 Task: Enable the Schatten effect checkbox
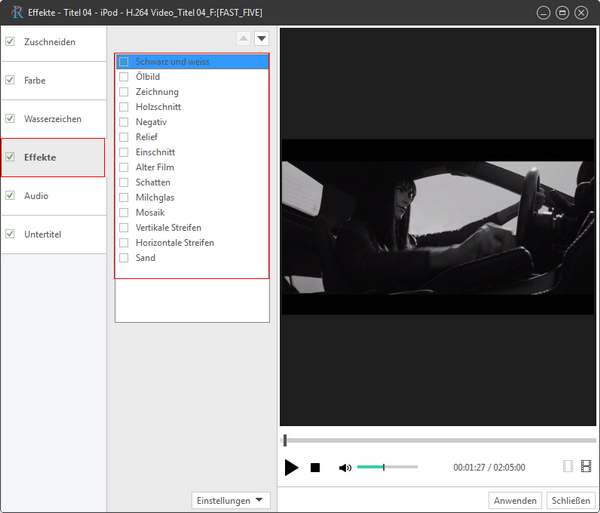point(124,182)
